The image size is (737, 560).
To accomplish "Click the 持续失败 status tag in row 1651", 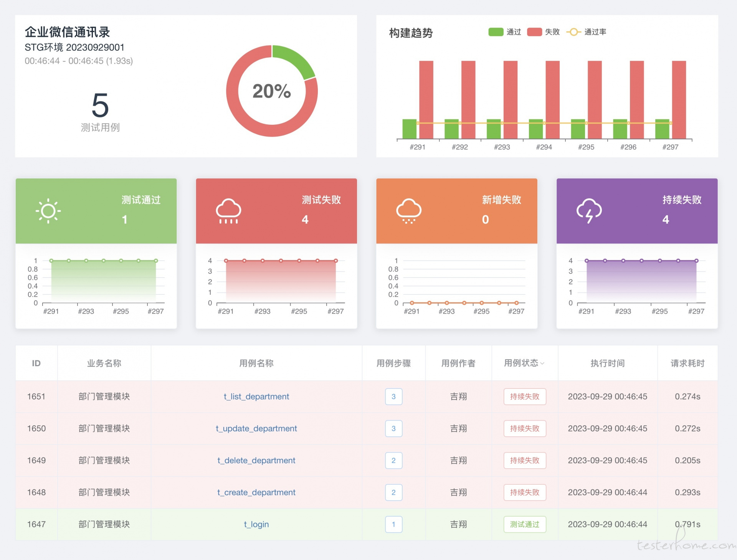I will (525, 396).
